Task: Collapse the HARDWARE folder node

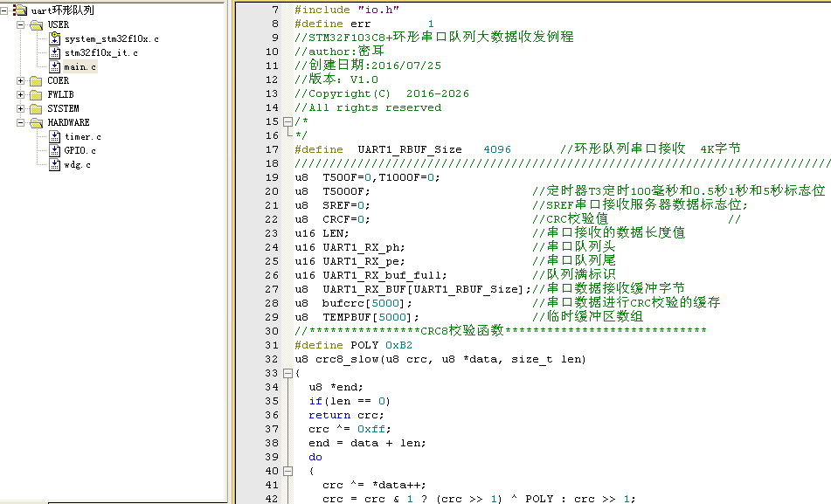Action: (19, 122)
